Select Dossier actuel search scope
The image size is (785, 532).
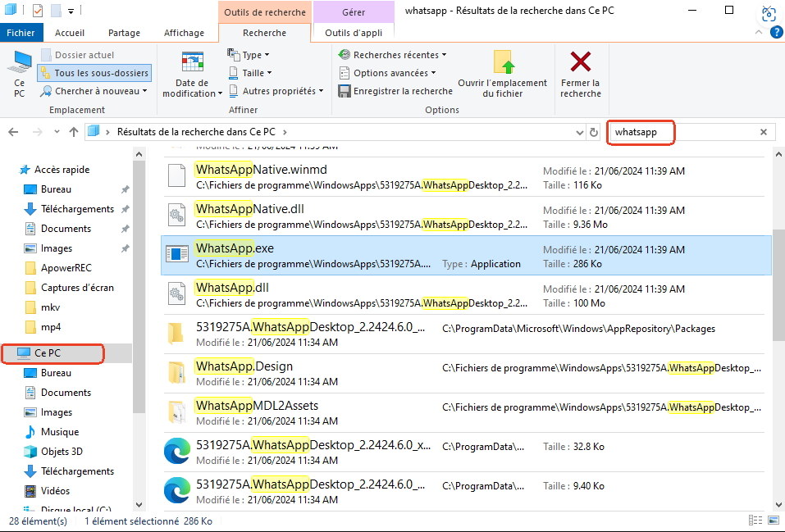click(78, 55)
